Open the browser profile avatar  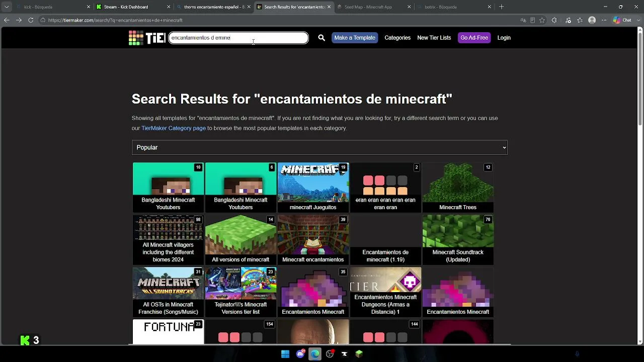tap(592, 20)
